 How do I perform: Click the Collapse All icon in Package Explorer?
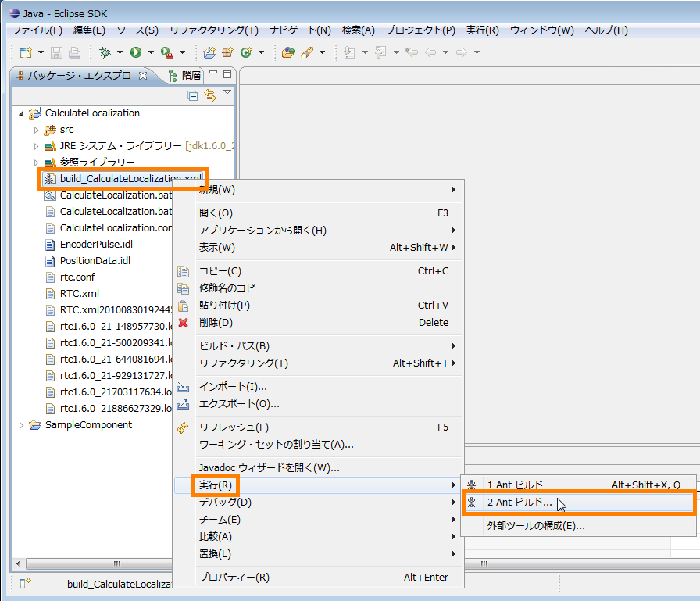tap(193, 95)
